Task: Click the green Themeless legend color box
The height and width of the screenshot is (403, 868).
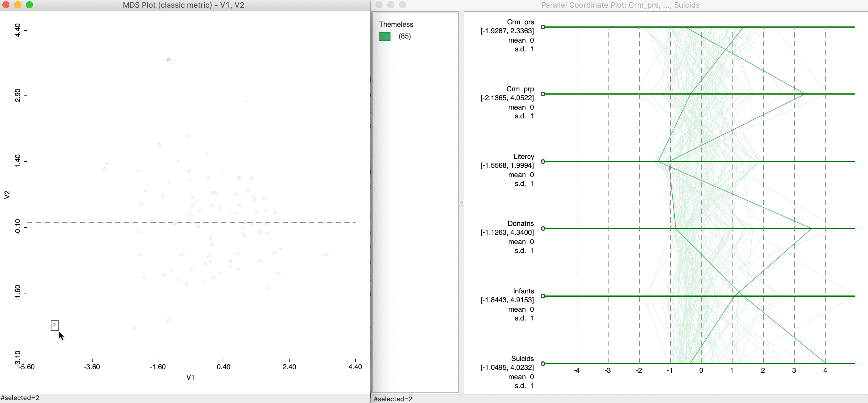Action: (384, 36)
